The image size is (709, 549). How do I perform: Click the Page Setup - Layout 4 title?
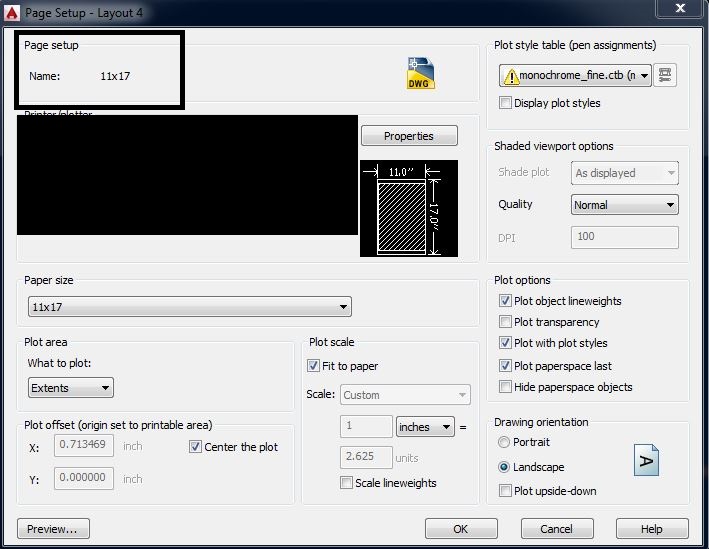coord(84,13)
